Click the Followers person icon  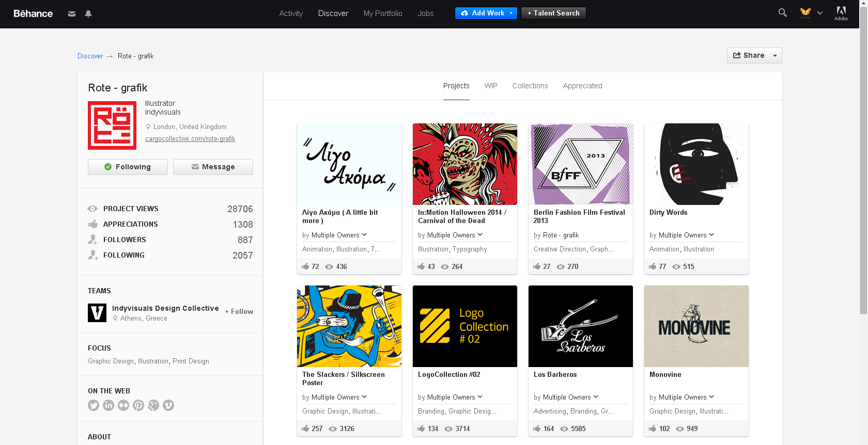pyautogui.click(x=93, y=240)
